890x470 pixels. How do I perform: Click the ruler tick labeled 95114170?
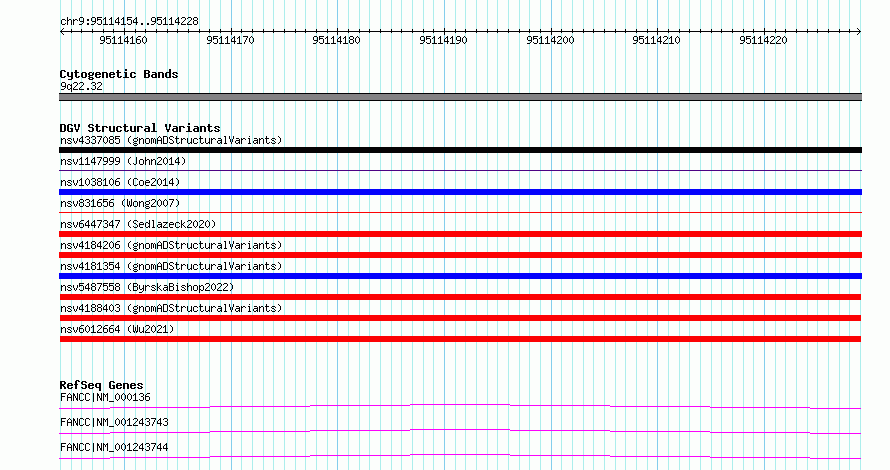[230, 40]
